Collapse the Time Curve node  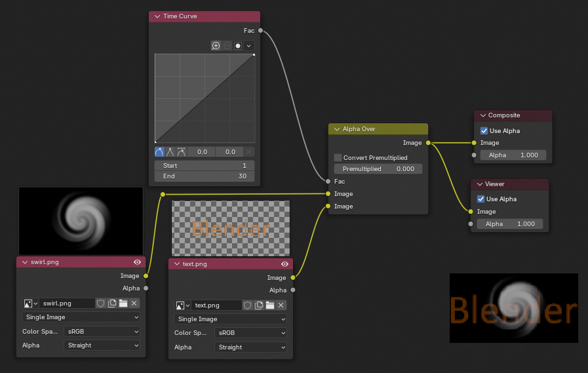157,16
